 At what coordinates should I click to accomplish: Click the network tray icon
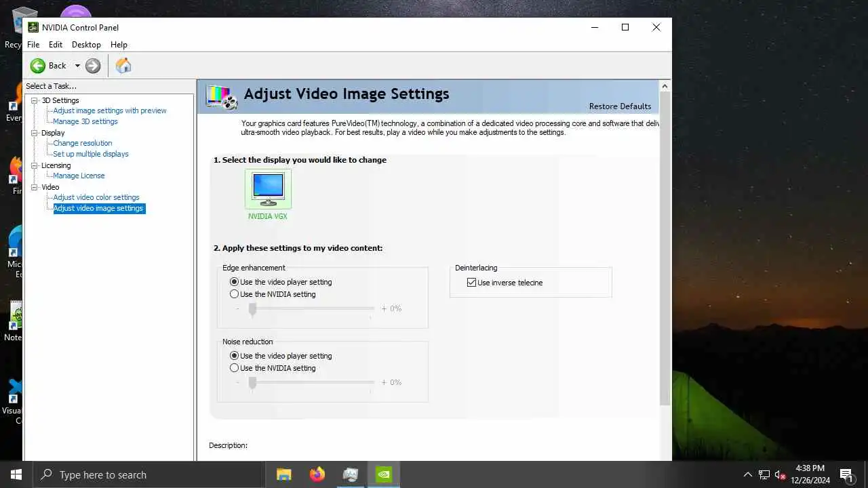[x=764, y=474]
